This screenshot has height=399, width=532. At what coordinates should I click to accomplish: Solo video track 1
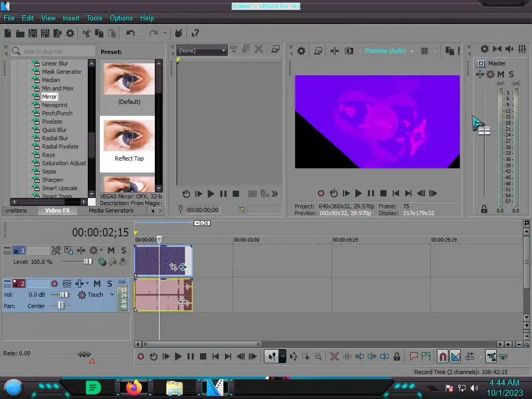124,250
